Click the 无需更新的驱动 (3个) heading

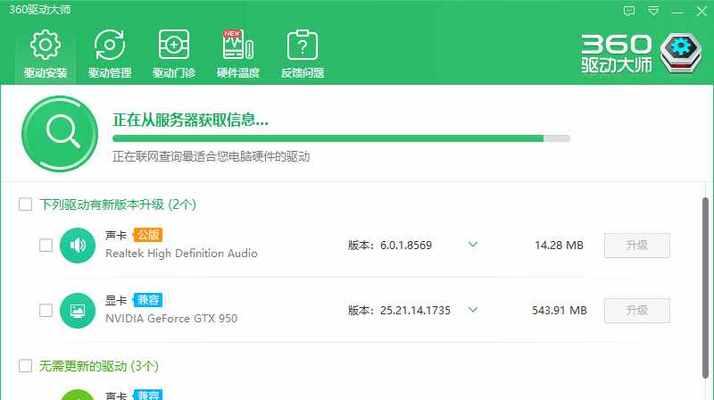99,366
